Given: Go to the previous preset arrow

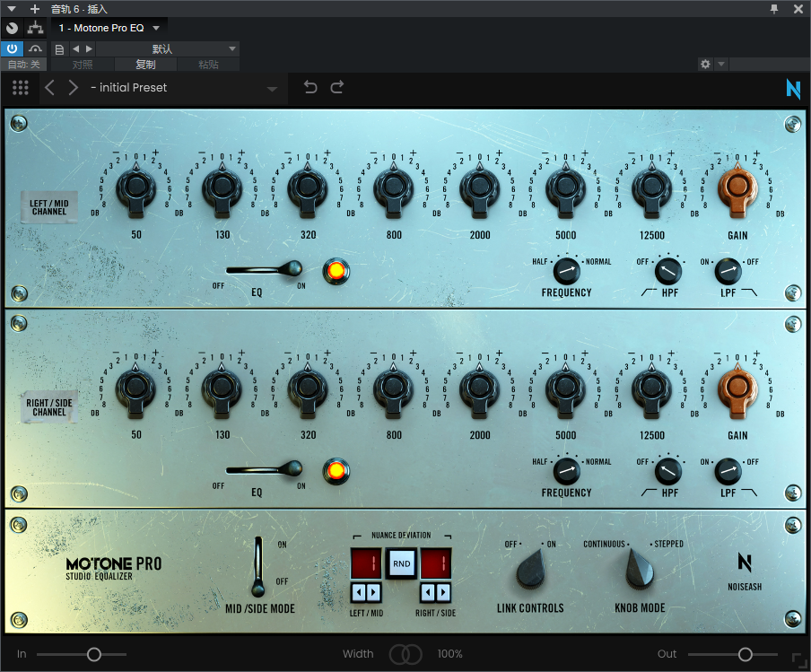Looking at the screenshot, I should tap(49, 87).
